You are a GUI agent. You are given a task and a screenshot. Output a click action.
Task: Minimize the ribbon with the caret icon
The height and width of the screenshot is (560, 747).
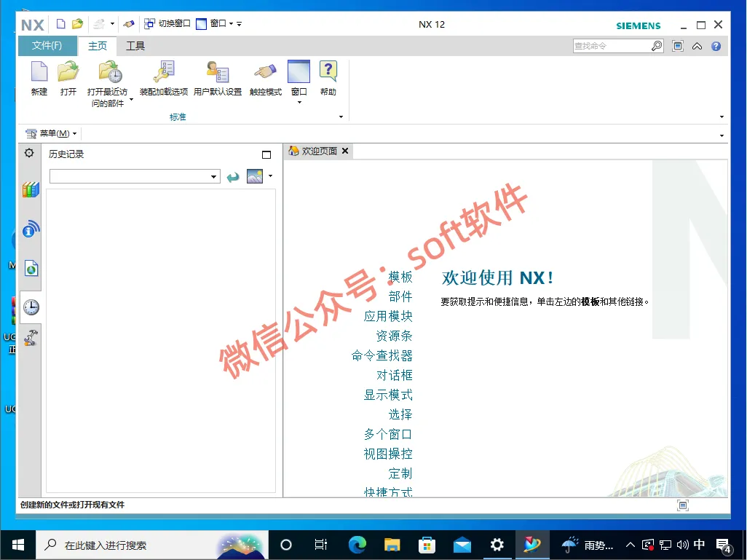[x=697, y=46]
